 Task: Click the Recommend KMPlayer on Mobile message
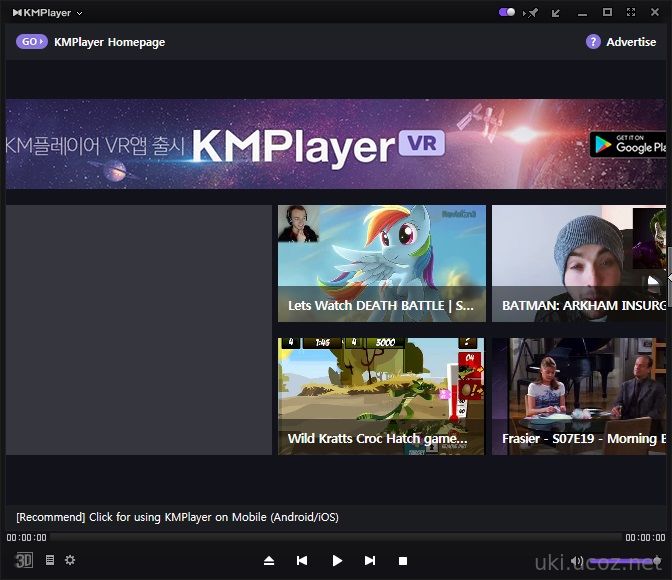click(177, 517)
